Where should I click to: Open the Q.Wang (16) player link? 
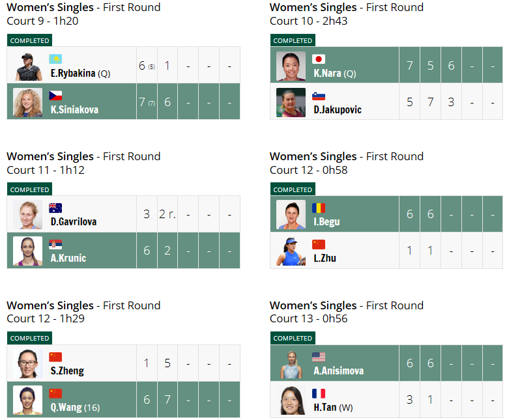point(75,408)
